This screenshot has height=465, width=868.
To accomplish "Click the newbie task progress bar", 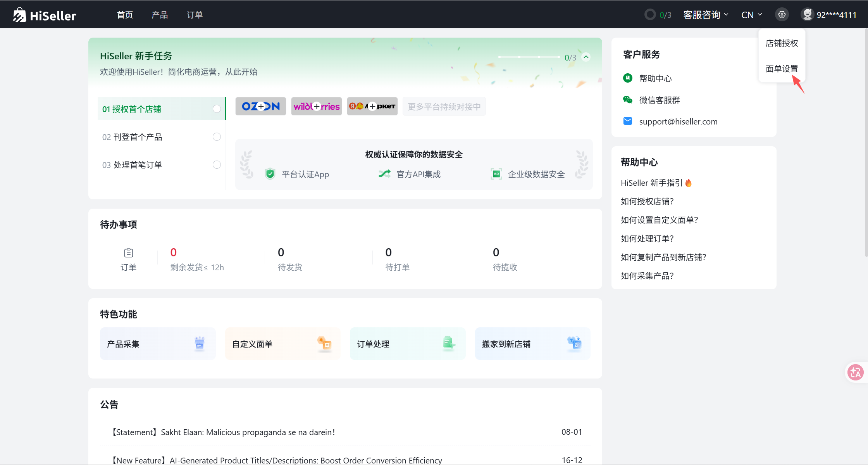I will [x=529, y=57].
